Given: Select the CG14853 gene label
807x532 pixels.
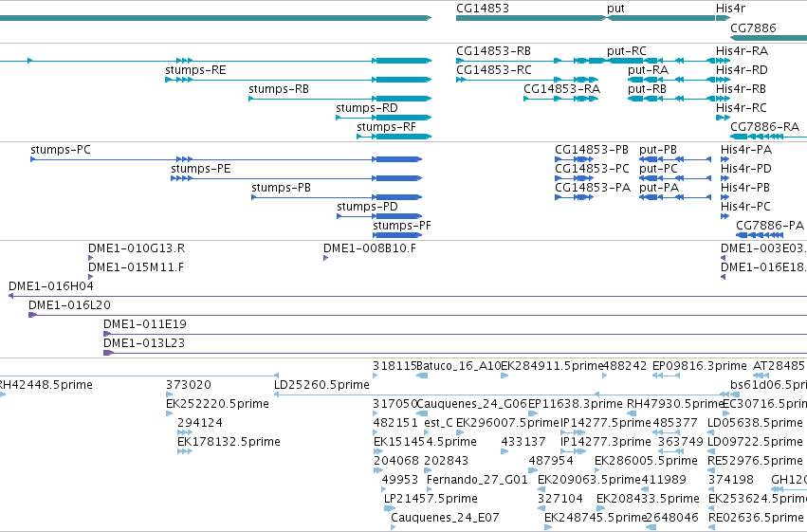Looking at the screenshot, I should pyautogui.click(x=483, y=9).
